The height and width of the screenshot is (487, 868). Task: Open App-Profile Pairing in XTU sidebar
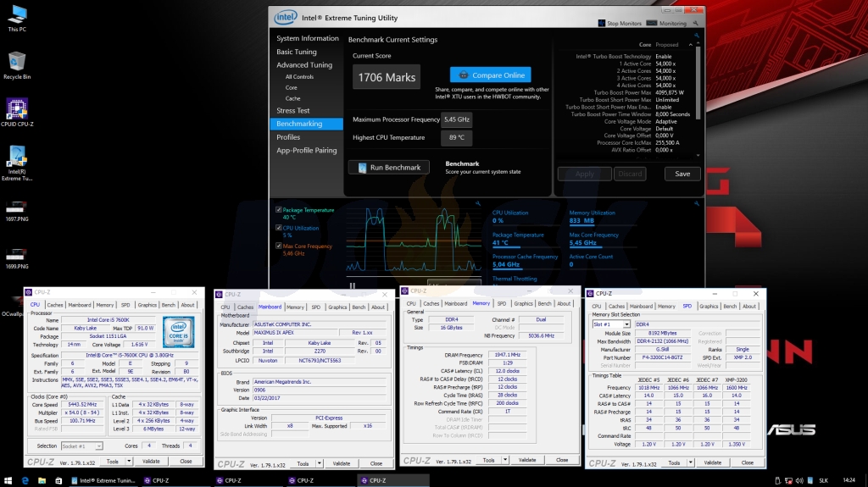coord(307,151)
